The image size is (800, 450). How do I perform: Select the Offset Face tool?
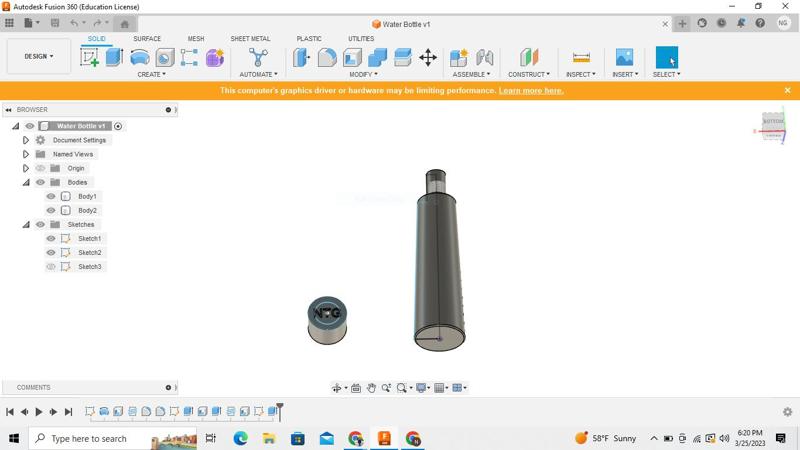click(x=403, y=57)
